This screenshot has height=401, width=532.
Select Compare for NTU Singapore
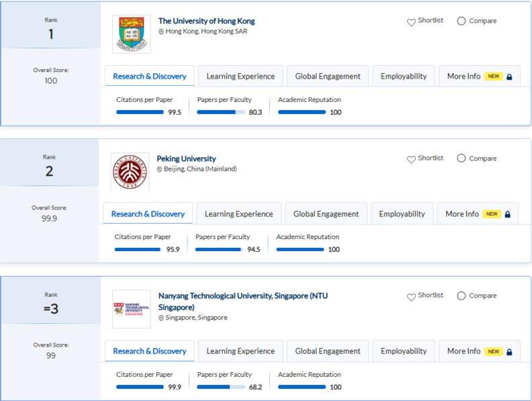(x=461, y=296)
